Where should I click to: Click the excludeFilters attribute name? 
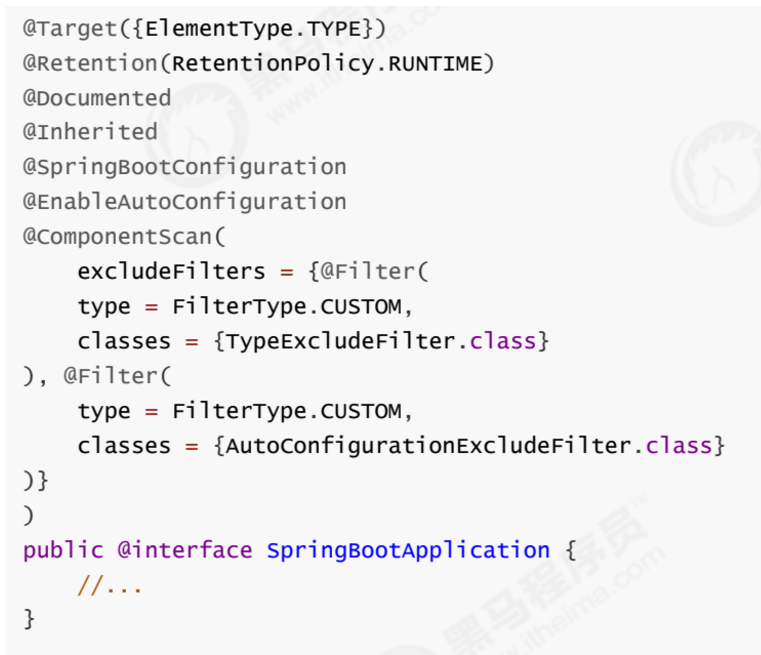[171, 271]
